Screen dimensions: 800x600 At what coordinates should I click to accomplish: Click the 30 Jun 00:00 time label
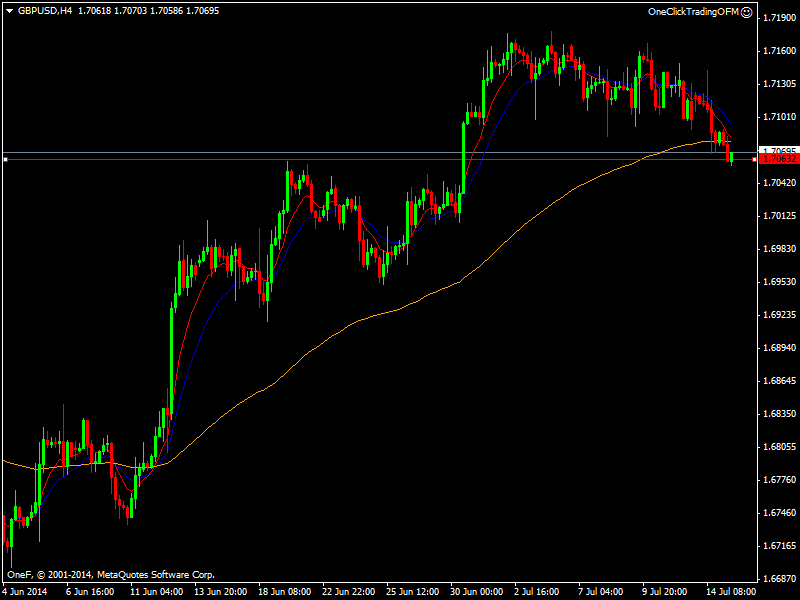click(x=477, y=591)
